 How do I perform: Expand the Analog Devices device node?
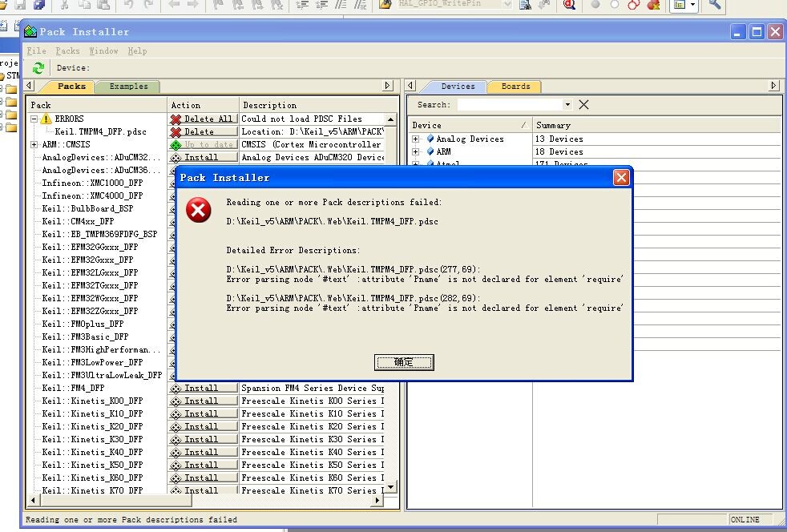pos(416,139)
